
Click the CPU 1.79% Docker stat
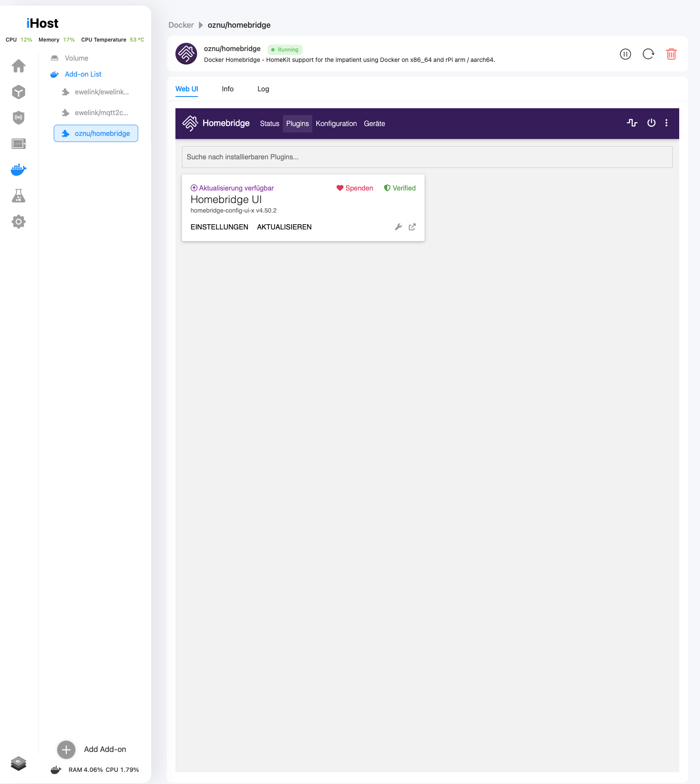[x=122, y=770]
